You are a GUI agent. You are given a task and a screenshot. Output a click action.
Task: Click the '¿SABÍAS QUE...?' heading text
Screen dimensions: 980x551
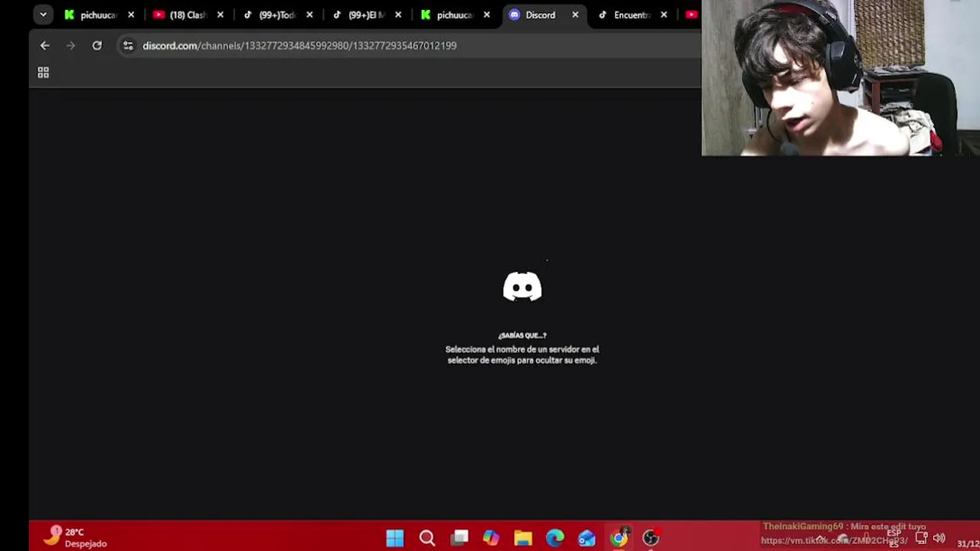522,335
